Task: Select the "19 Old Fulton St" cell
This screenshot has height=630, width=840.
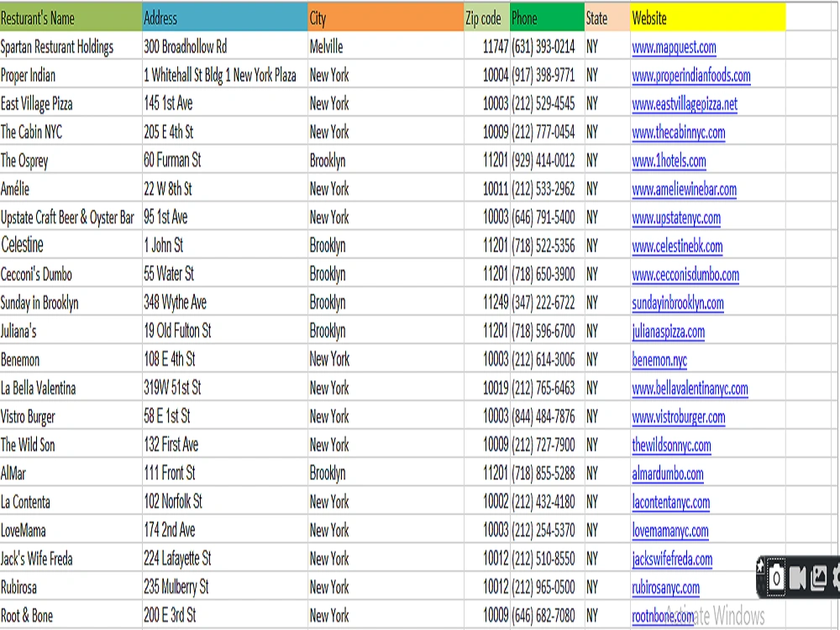Action: point(225,330)
